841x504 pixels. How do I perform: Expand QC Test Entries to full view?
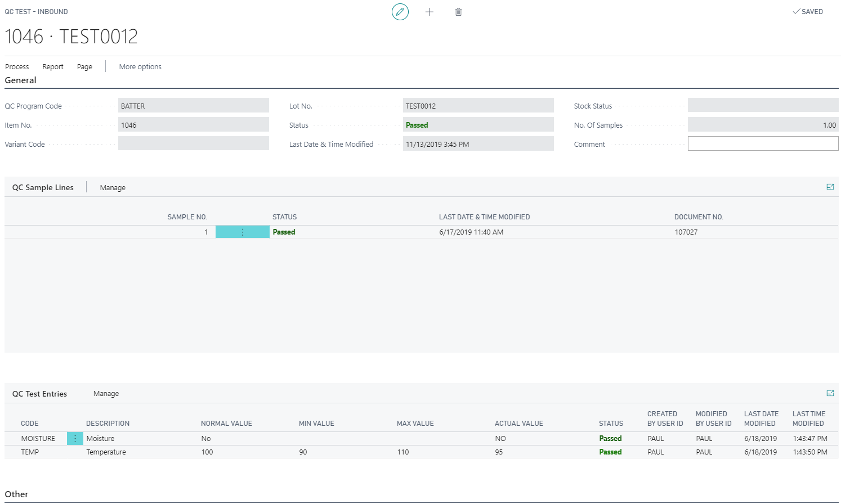click(x=830, y=394)
